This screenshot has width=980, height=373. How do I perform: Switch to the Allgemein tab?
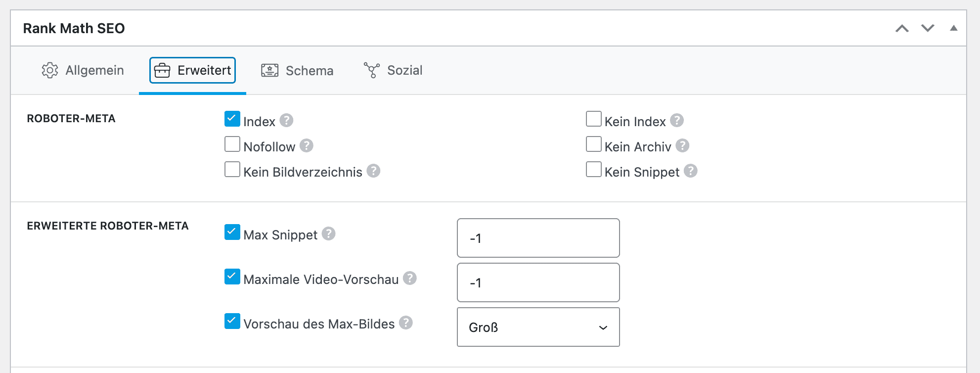(x=83, y=70)
